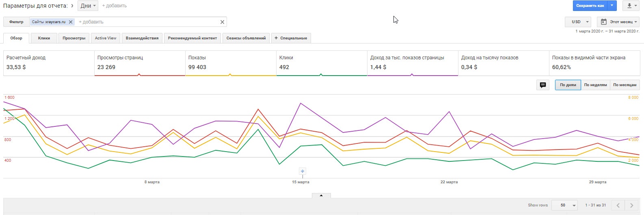This screenshot has width=644, height=215.
Task: Open the chart annotations comment icon
Action: click(542, 85)
